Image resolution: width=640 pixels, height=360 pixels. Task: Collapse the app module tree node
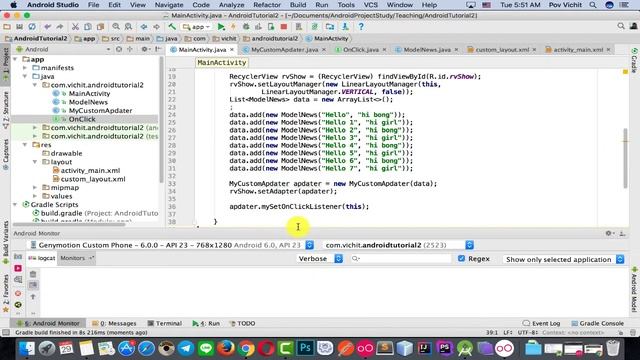pos(16,59)
